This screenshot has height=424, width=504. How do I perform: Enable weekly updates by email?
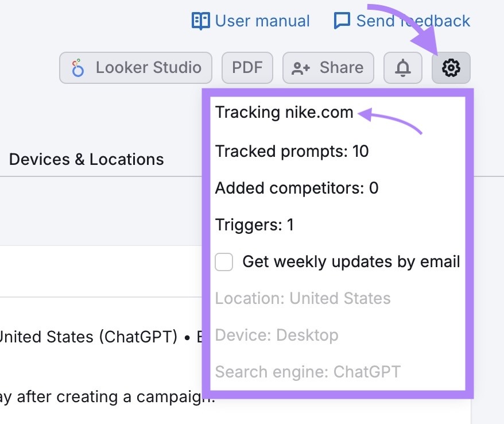point(224,261)
